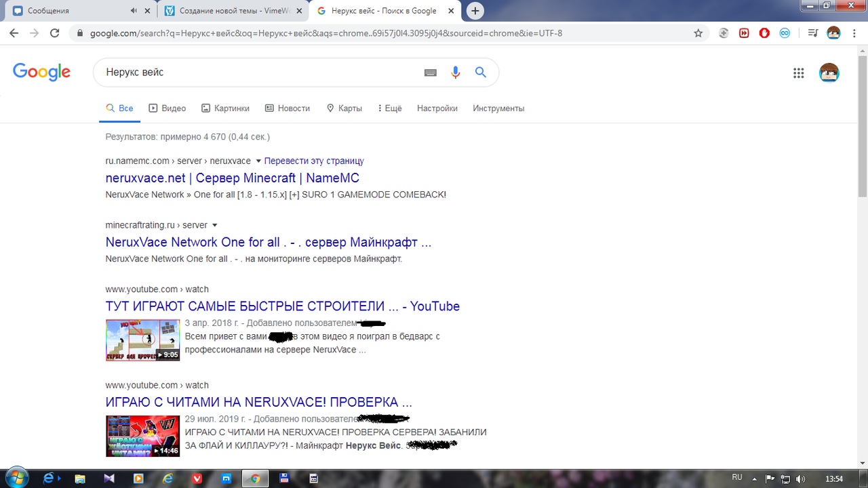
Task: Open network status tray icon
Action: click(785, 479)
